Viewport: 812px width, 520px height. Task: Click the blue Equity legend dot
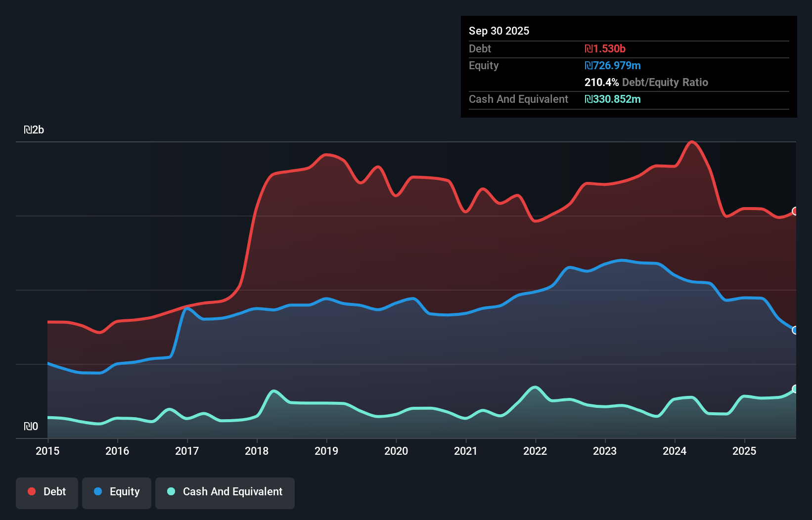coord(98,492)
